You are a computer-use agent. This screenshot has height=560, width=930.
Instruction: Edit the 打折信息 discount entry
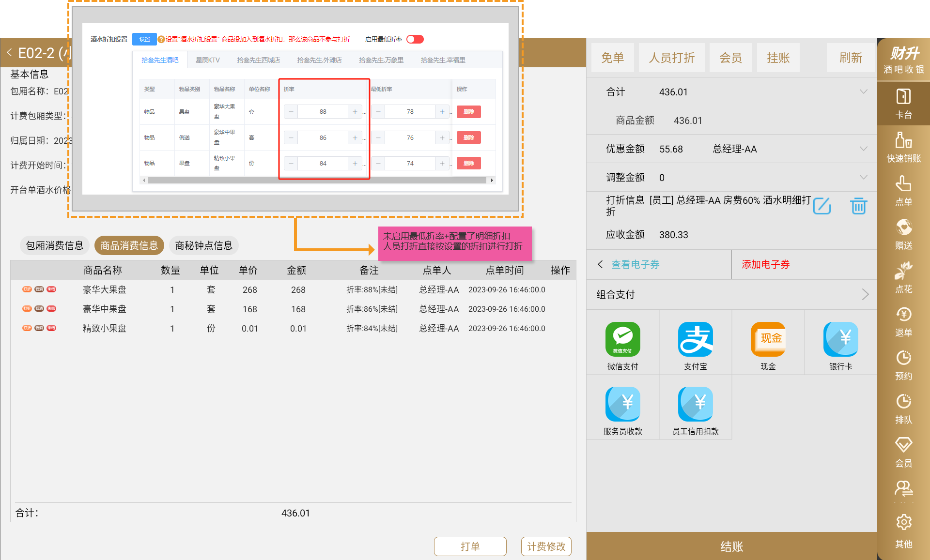click(822, 206)
